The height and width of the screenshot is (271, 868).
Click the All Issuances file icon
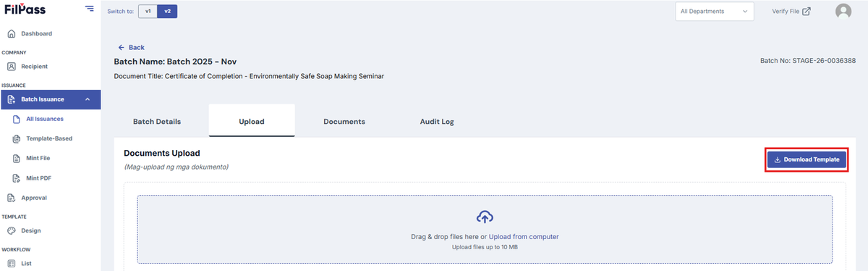tap(17, 119)
